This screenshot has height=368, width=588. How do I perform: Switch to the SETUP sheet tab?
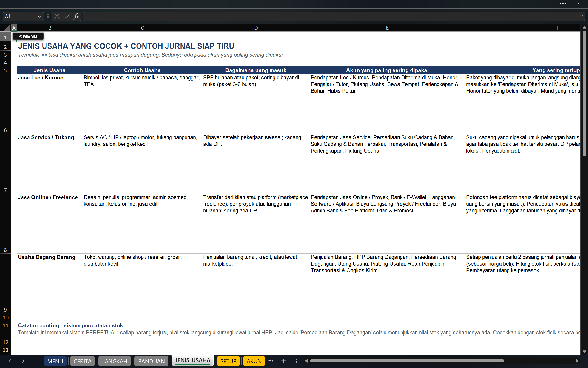coord(228,361)
